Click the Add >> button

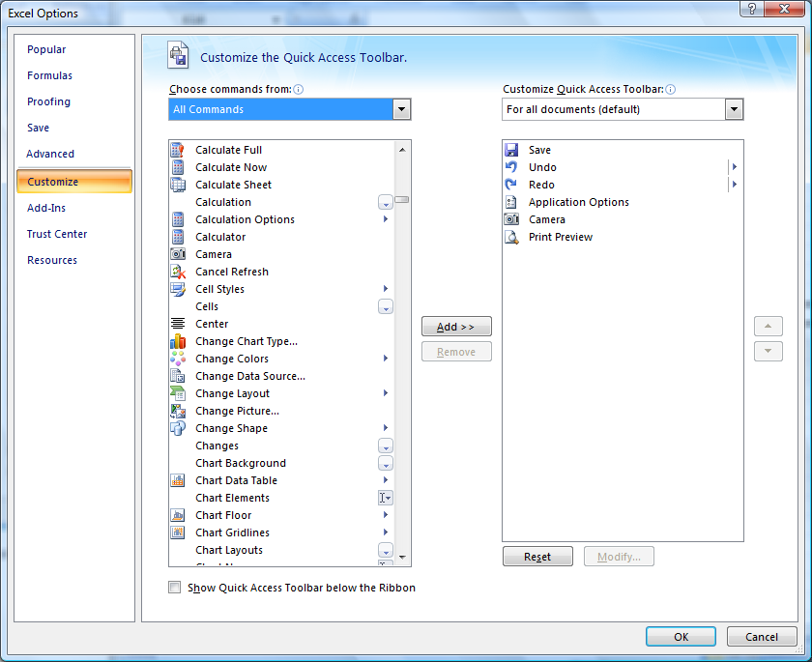coord(456,327)
